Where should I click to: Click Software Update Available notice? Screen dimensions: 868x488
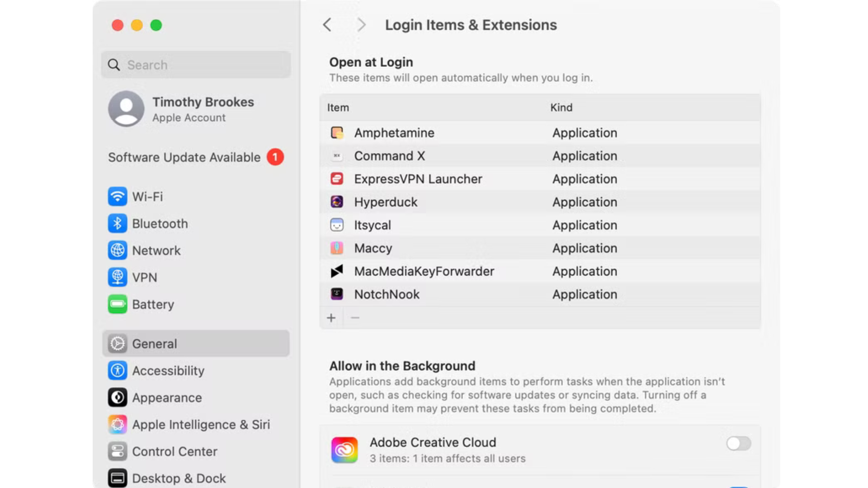[x=184, y=157]
